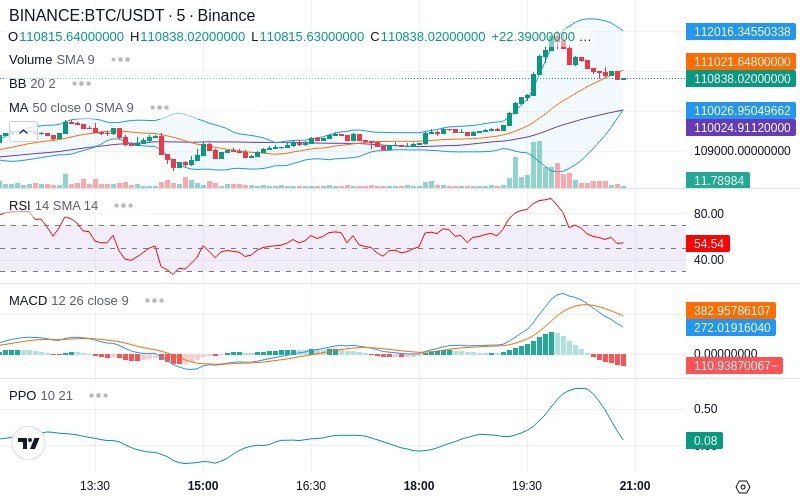Click the High value 110838.02000000 in header
This screenshot has width=800, height=500.
[x=193, y=37]
